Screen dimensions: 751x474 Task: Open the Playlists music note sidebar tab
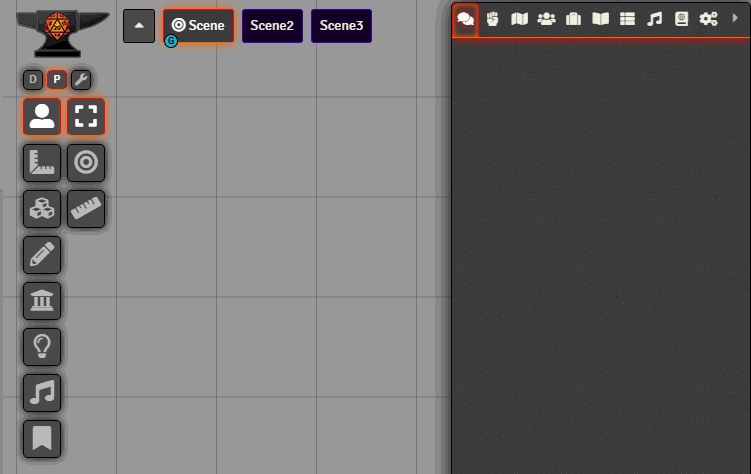tap(654, 19)
